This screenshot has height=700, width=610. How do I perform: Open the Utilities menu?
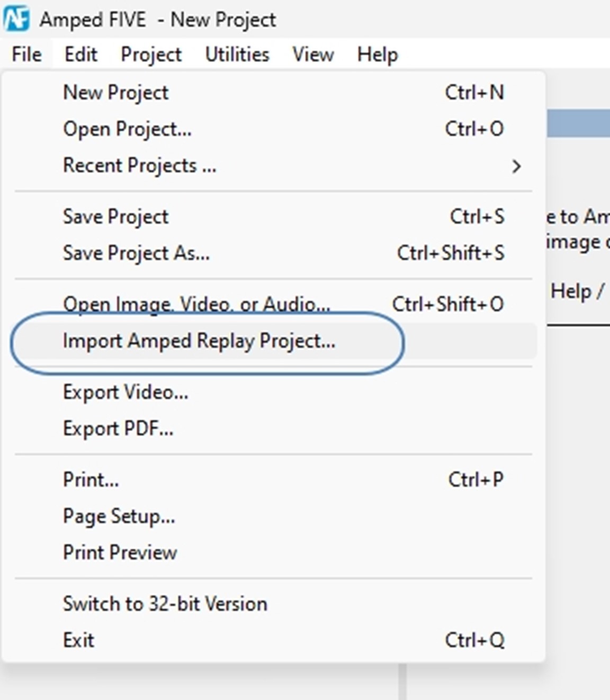pyautogui.click(x=236, y=53)
